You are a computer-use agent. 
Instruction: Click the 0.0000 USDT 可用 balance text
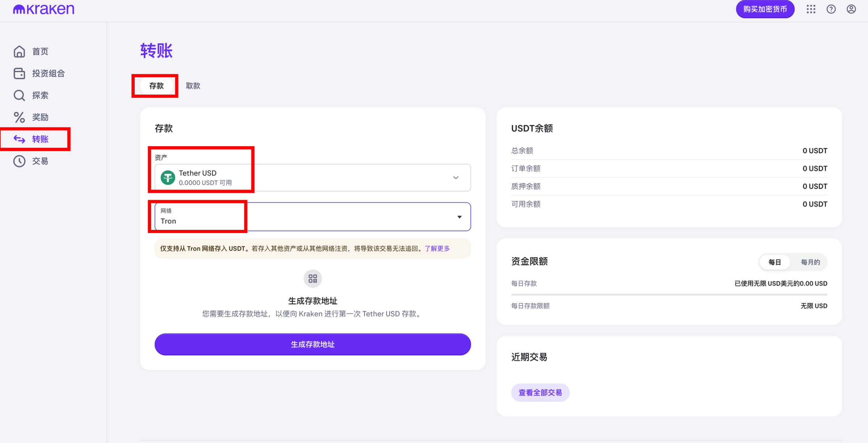tap(205, 183)
